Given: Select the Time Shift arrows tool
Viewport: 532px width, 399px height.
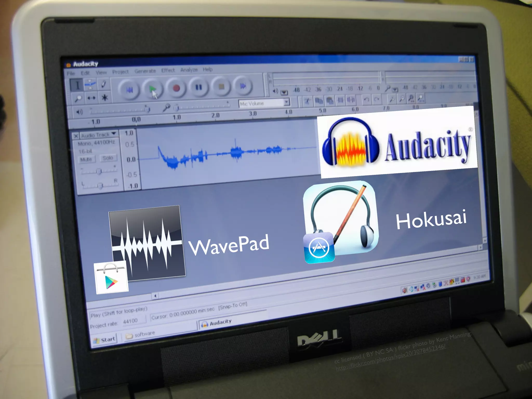Looking at the screenshot, I should (x=91, y=98).
